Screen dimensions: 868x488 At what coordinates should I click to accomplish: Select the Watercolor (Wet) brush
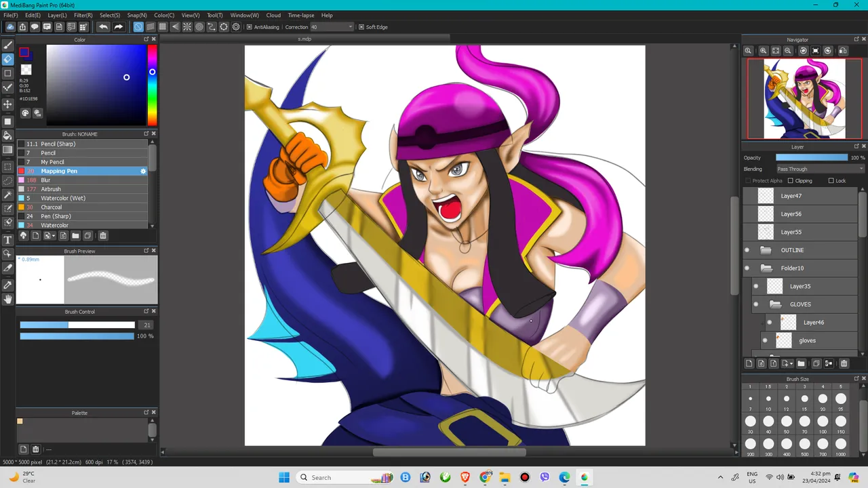tap(82, 199)
